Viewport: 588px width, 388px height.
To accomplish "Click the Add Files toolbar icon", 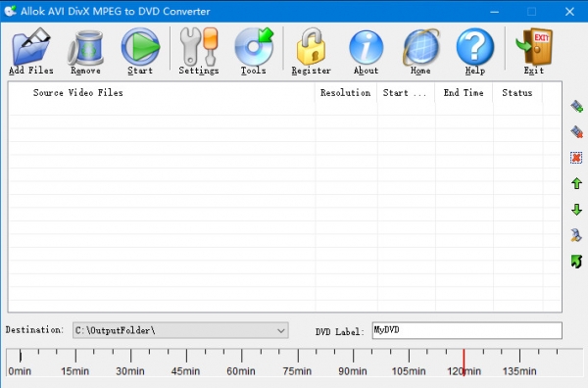I will pos(31,51).
